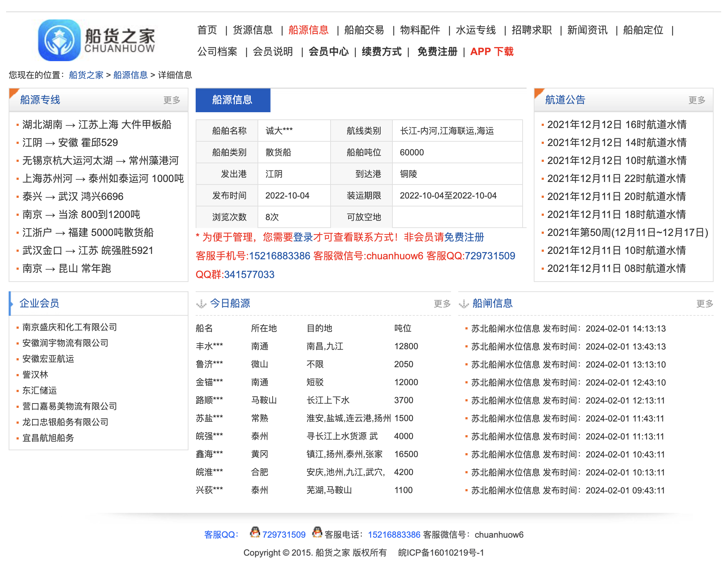This screenshot has width=728, height=574.
Task: Expand 更多 in the 航道公告 panel
Action: [x=697, y=100]
